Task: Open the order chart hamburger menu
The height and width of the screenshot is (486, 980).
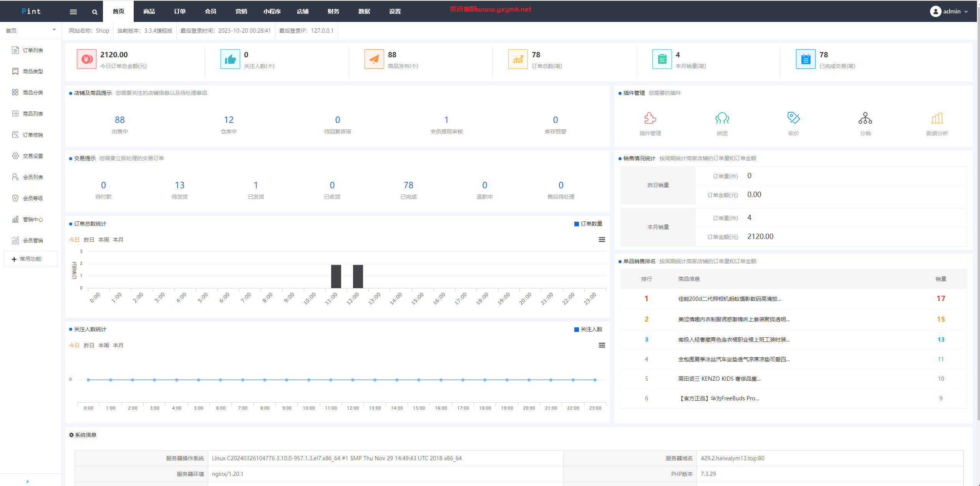Action: click(x=602, y=240)
